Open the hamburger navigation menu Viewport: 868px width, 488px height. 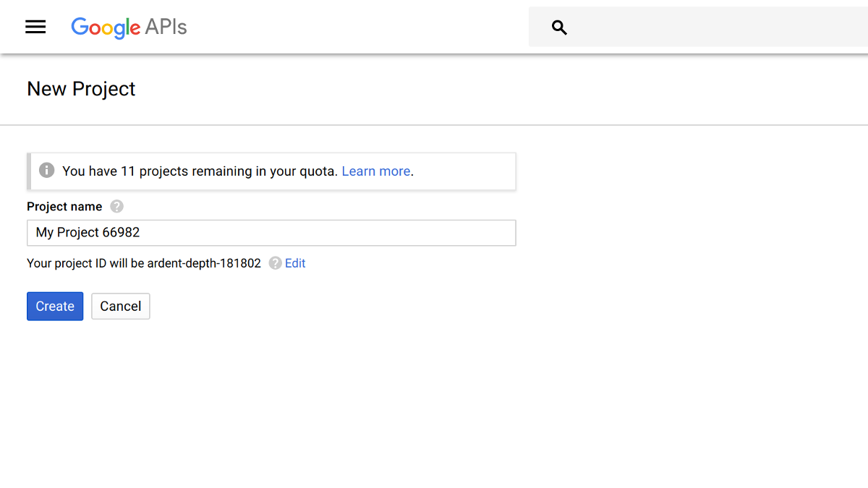pyautogui.click(x=35, y=27)
